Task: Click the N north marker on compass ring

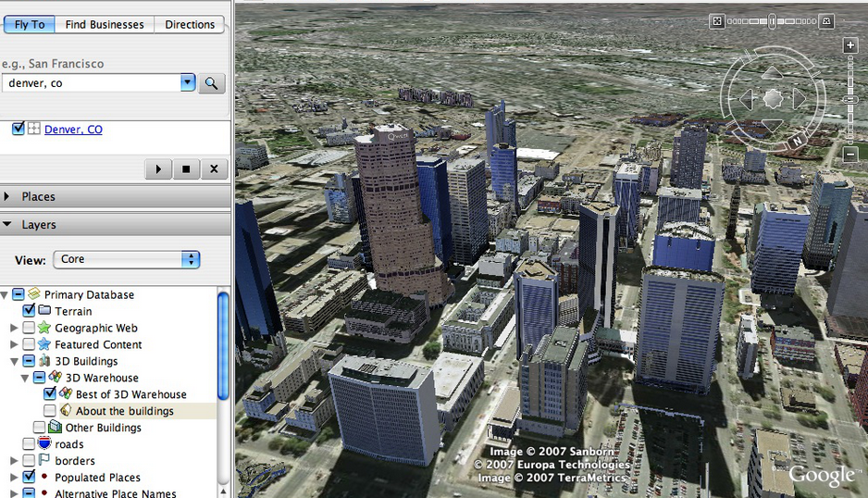Action: pyautogui.click(x=797, y=140)
